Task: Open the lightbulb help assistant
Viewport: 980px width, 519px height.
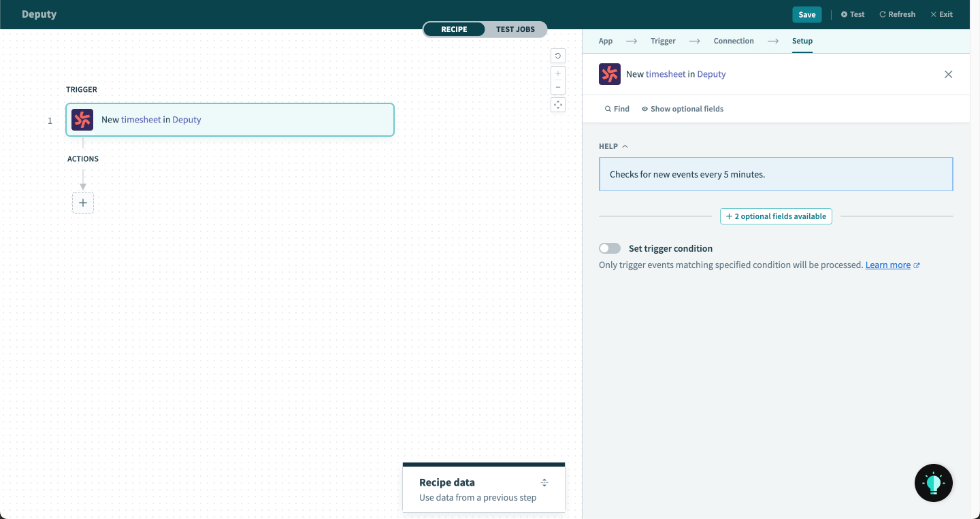Action: [x=933, y=483]
